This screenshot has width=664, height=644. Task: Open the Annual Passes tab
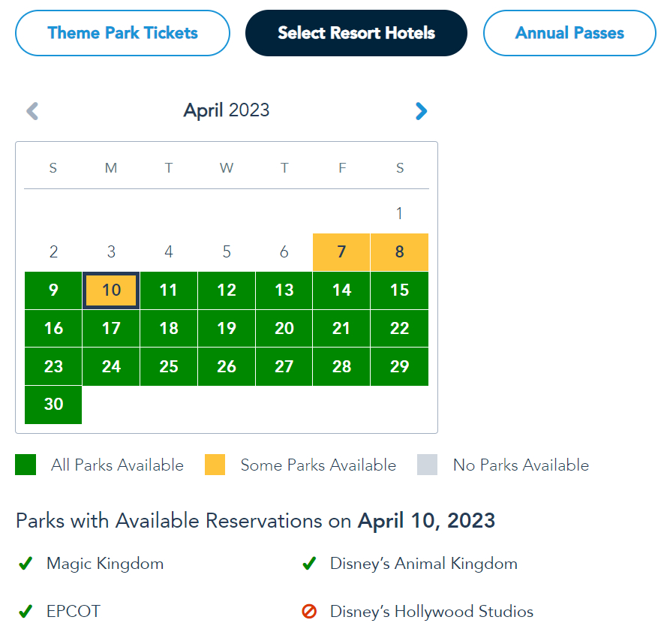(x=569, y=33)
